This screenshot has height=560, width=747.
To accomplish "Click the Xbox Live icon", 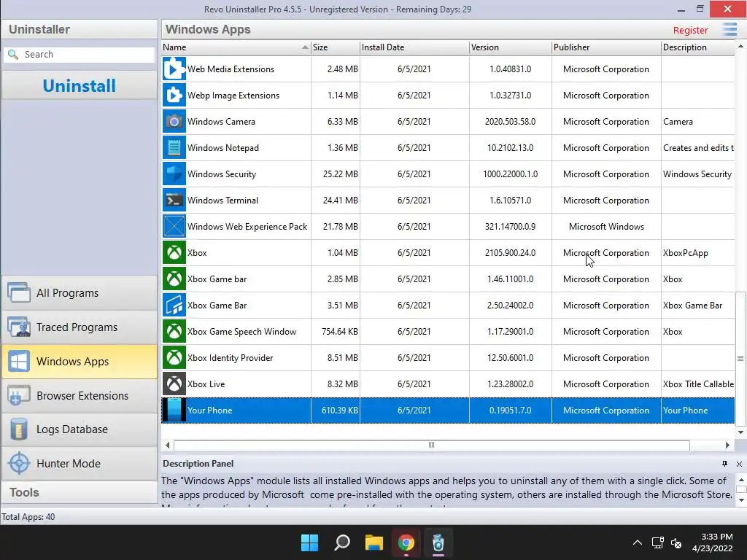I will pyautogui.click(x=174, y=384).
